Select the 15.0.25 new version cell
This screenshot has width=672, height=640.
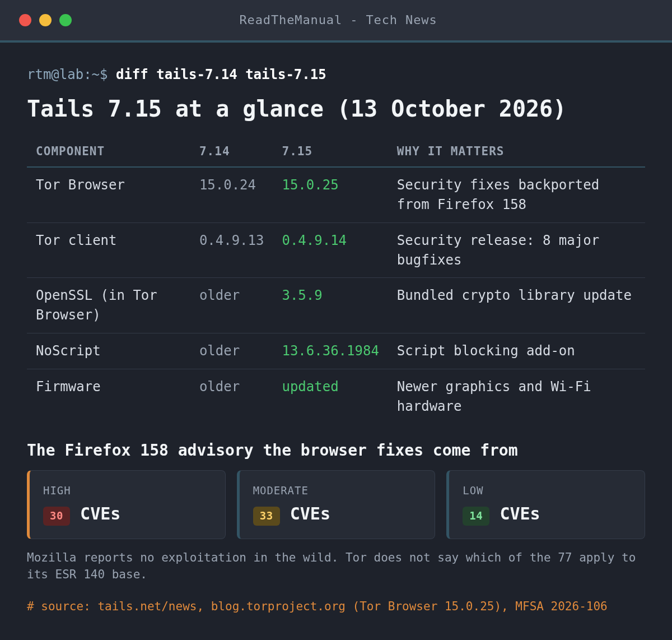(310, 185)
